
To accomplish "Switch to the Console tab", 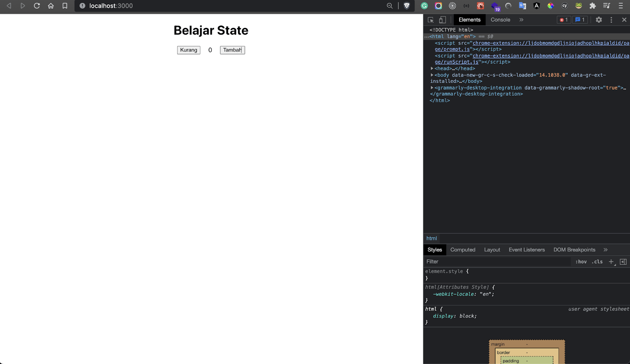I will coord(500,20).
